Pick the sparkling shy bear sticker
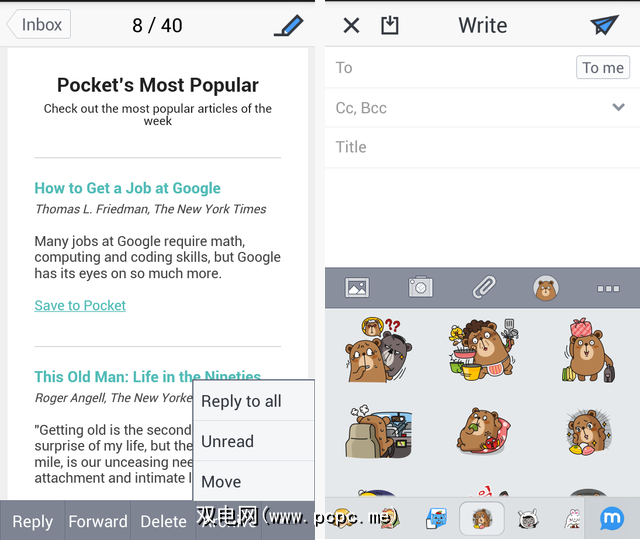 point(588,432)
